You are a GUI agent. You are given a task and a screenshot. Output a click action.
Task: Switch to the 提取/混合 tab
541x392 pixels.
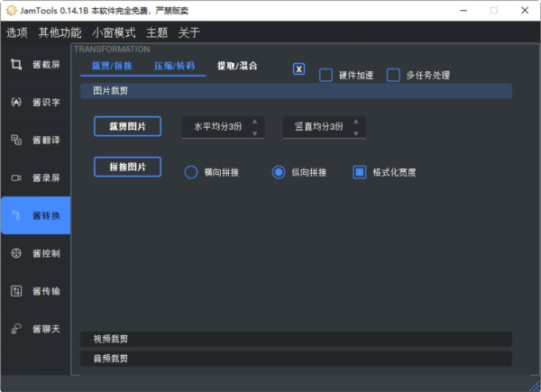[x=237, y=66]
